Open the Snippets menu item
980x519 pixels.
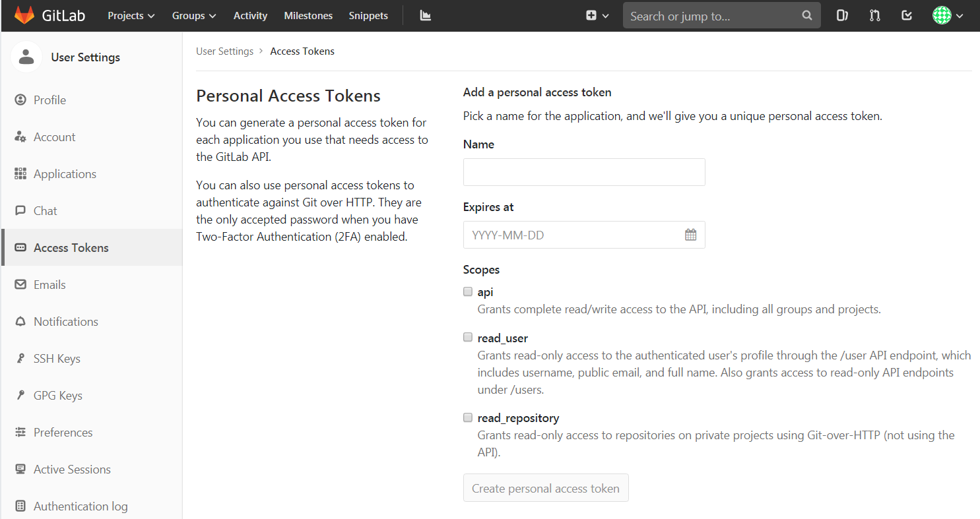tap(368, 15)
